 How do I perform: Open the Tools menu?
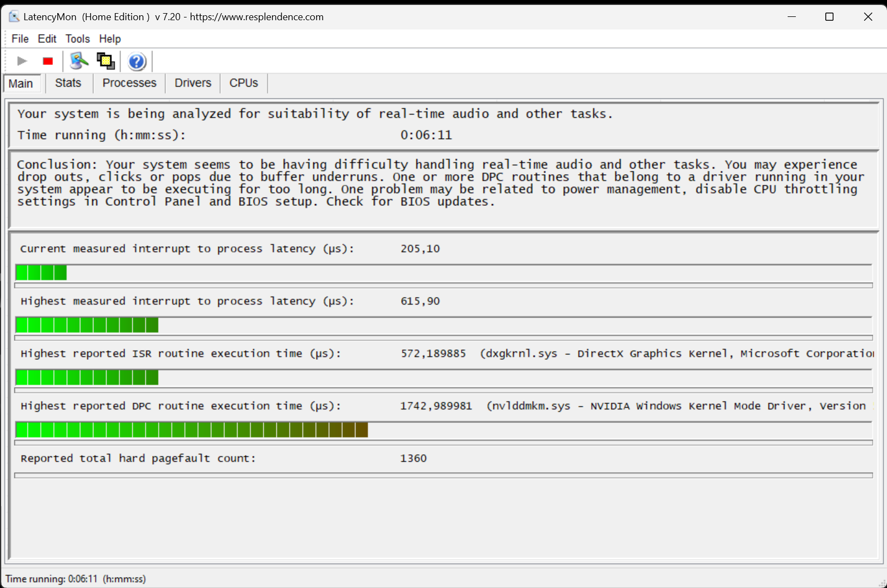pyautogui.click(x=78, y=39)
